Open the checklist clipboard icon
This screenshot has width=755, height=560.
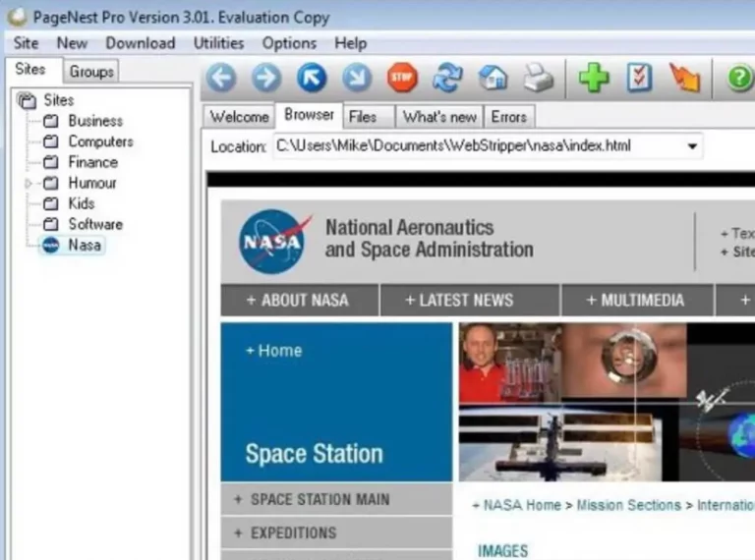pos(639,78)
